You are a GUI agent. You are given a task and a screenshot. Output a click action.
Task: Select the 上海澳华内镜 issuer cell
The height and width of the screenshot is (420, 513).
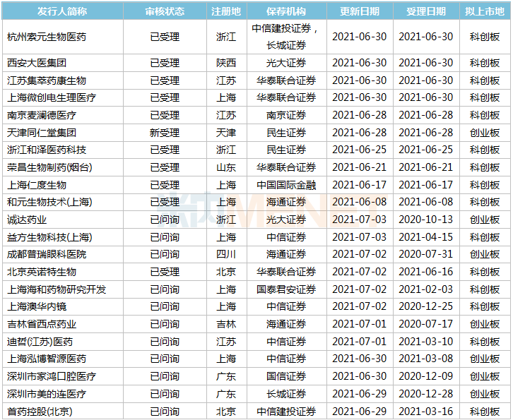[62, 306]
